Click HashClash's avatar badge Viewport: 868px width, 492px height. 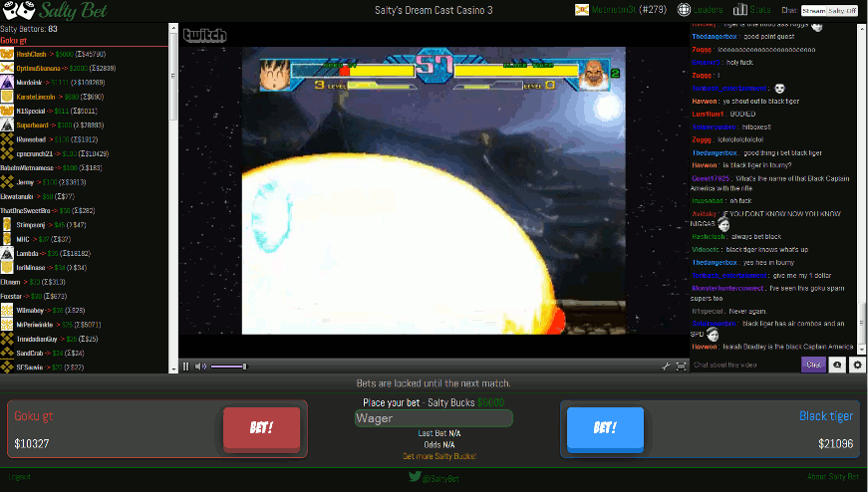7,54
